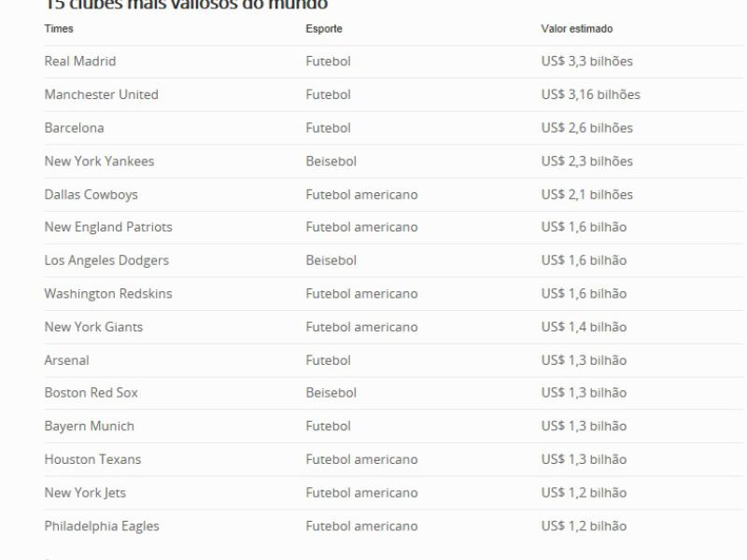Click the New York Giants name
747x560 pixels.
[x=93, y=327]
